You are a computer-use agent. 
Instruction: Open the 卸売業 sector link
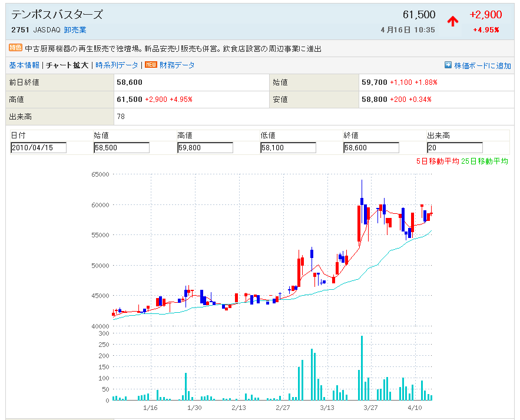tap(75, 30)
